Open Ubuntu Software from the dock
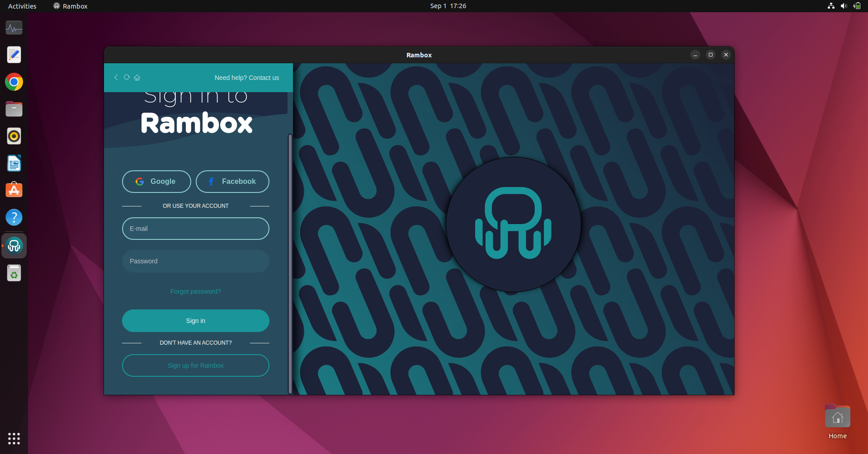868x454 pixels. tap(14, 190)
